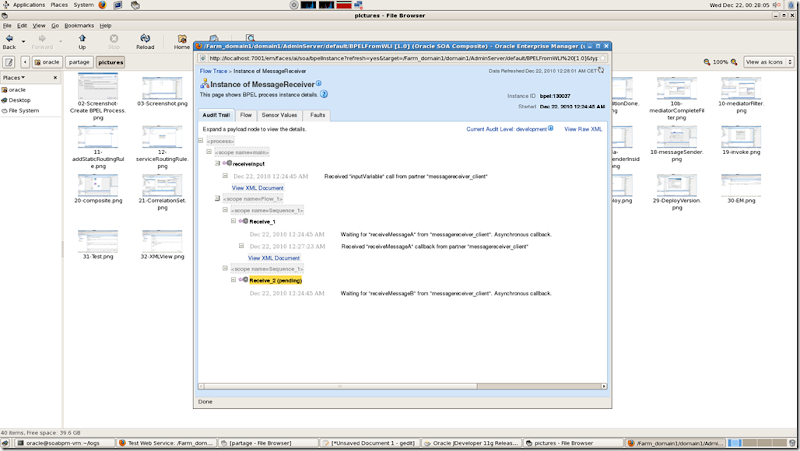Select the pictures path button

(x=110, y=62)
